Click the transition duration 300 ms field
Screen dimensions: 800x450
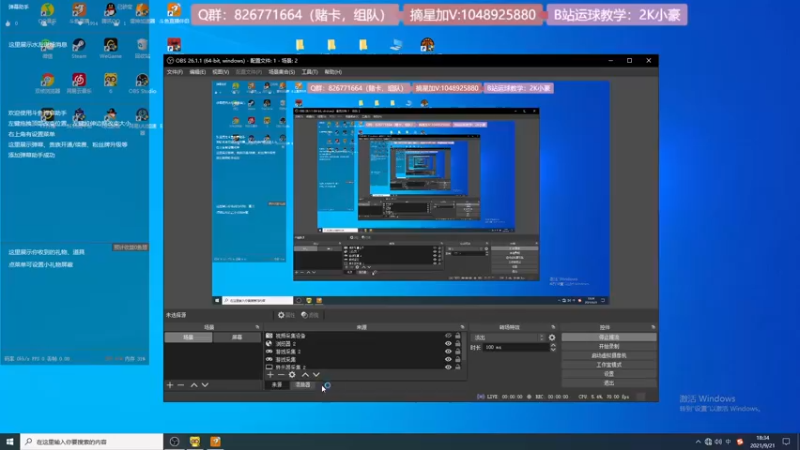tap(515, 347)
